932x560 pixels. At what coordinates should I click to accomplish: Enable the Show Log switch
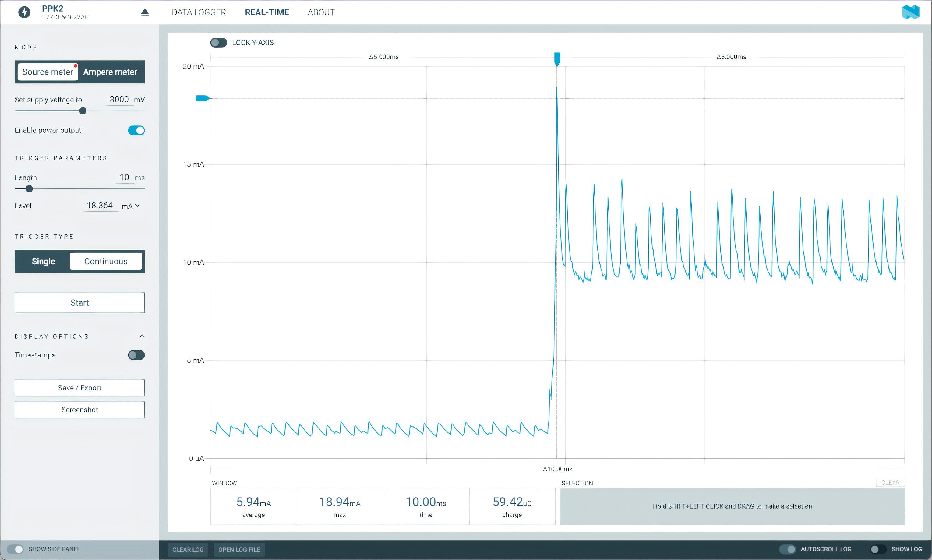coord(878,549)
